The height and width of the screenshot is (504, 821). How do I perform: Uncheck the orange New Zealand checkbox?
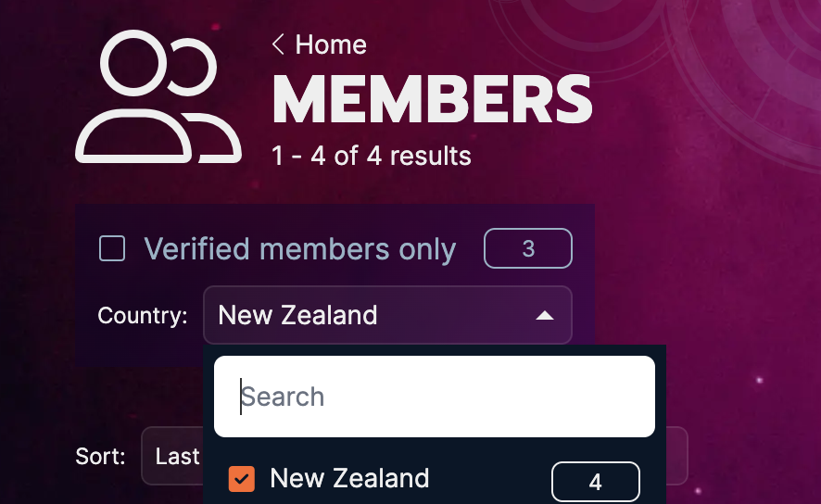(x=242, y=479)
